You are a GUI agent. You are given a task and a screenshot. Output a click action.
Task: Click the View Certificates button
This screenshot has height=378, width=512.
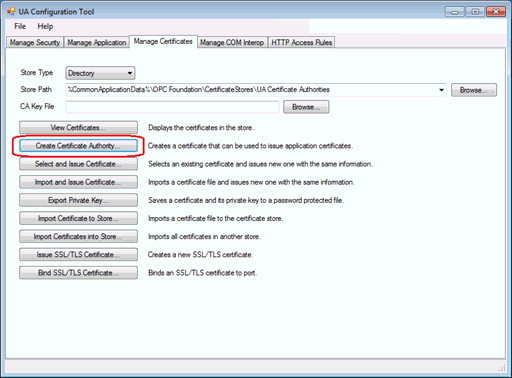click(x=78, y=128)
